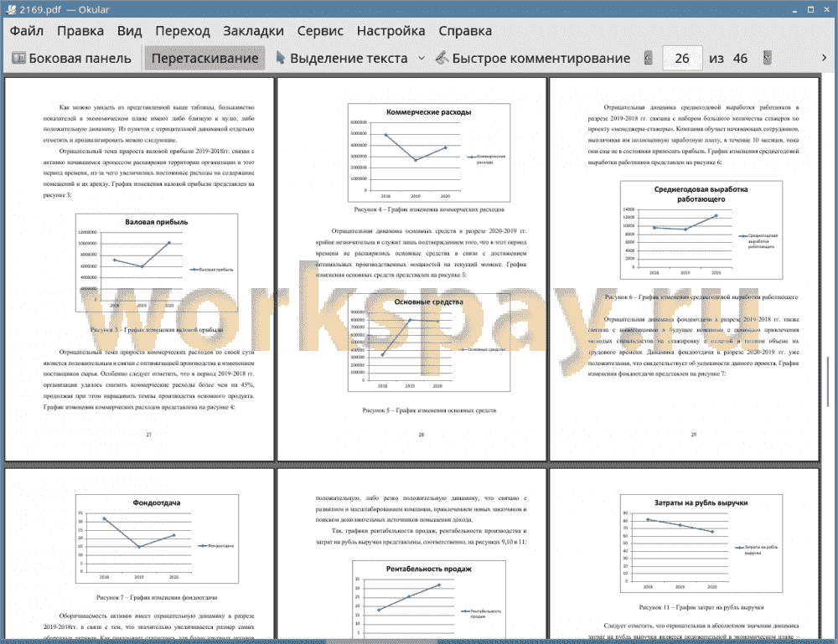This screenshot has width=838, height=644.
Task: Click the page number field showing 26
Action: tap(682, 59)
